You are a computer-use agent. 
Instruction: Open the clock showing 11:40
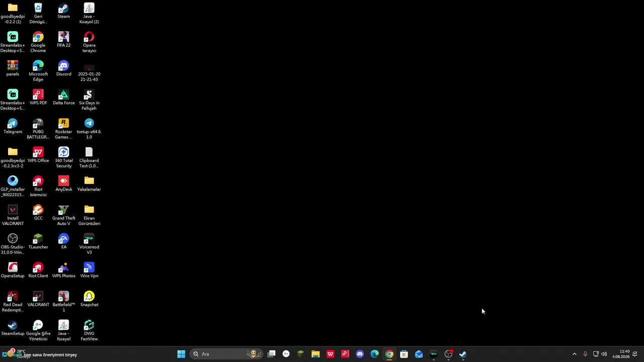click(x=621, y=354)
